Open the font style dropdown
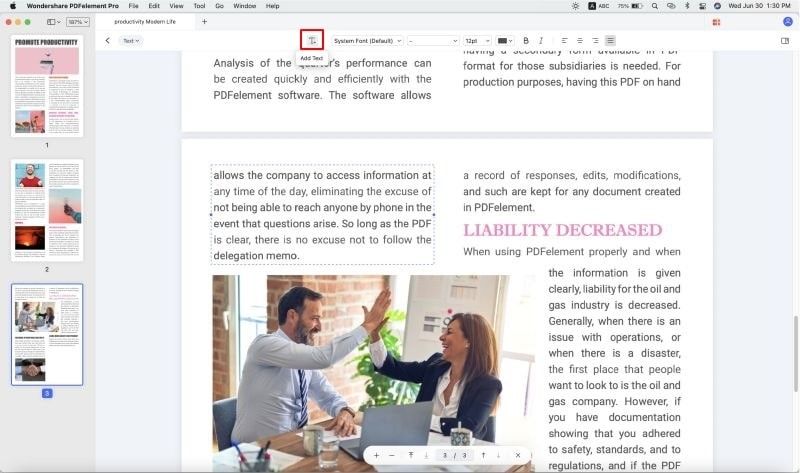 [x=433, y=40]
